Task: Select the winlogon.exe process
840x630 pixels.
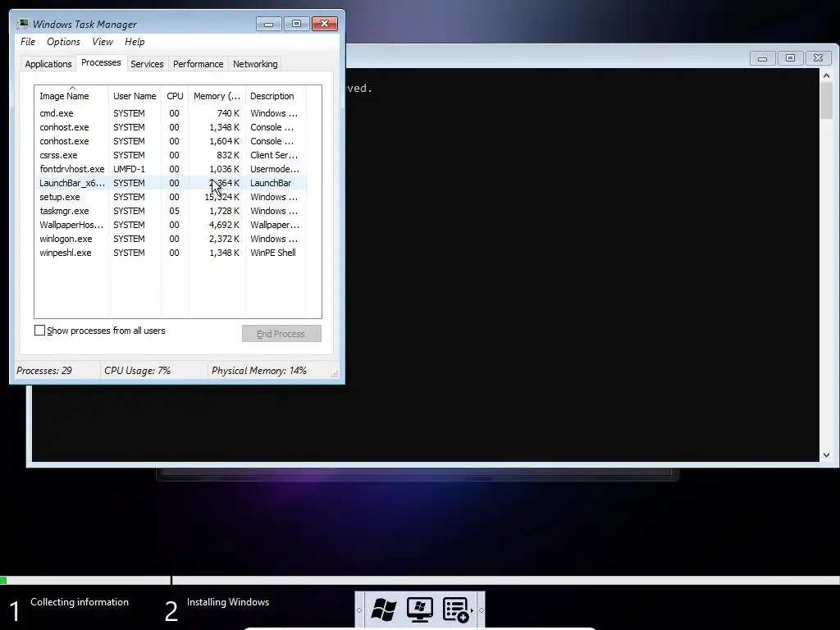Action: pos(171,239)
